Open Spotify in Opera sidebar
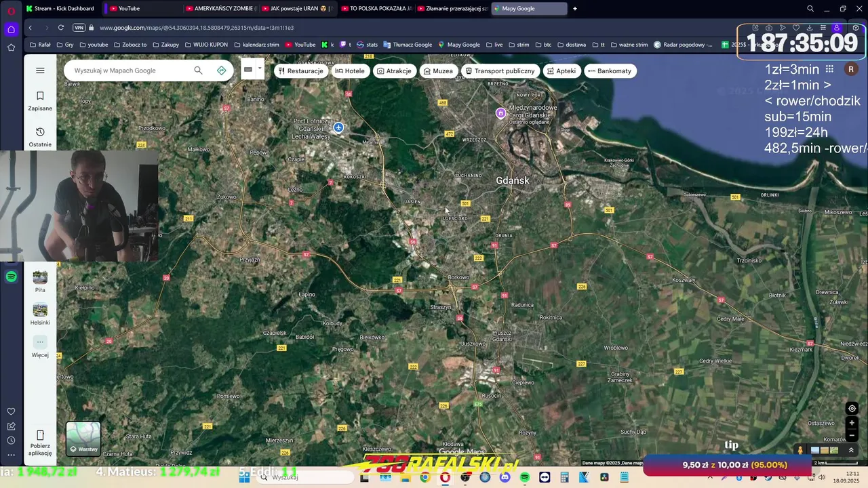 [x=11, y=277]
